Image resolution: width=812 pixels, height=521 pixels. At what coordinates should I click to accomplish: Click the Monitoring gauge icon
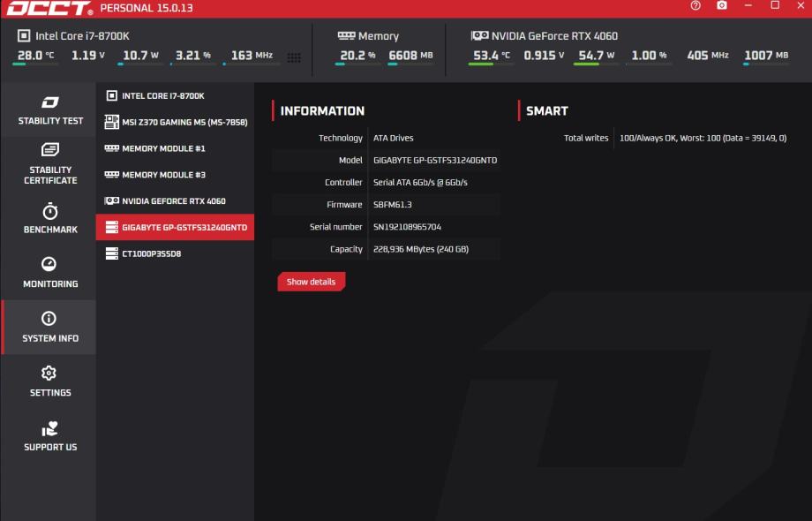pyautogui.click(x=49, y=264)
